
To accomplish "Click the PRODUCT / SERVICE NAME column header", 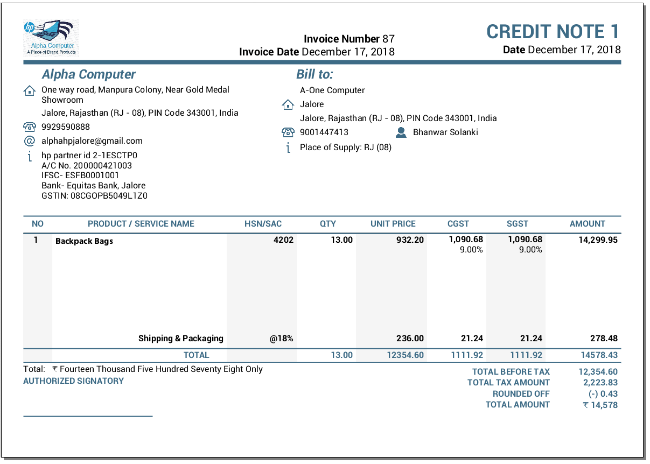I will point(141,224).
